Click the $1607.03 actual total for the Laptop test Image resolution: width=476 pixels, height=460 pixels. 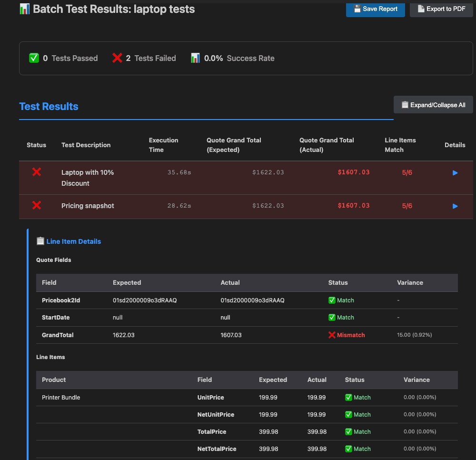353,172
